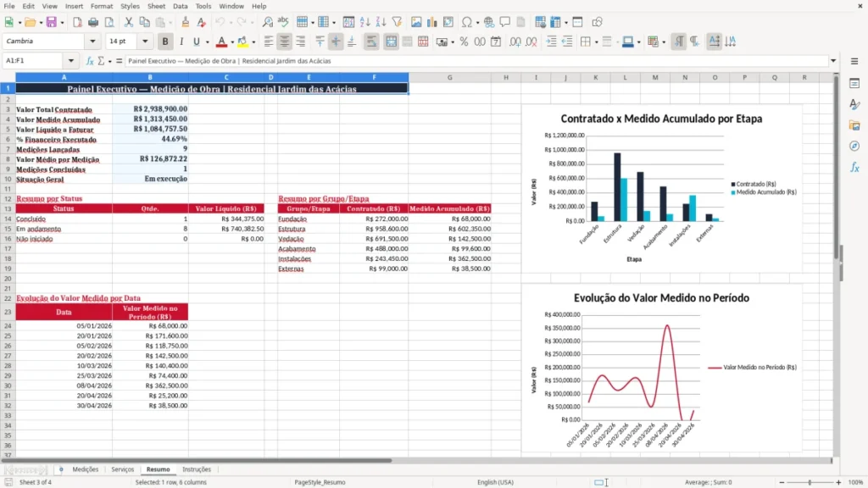Open the Function Wizard
This screenshot has height=488, width=868.
(x=90, y=61)
